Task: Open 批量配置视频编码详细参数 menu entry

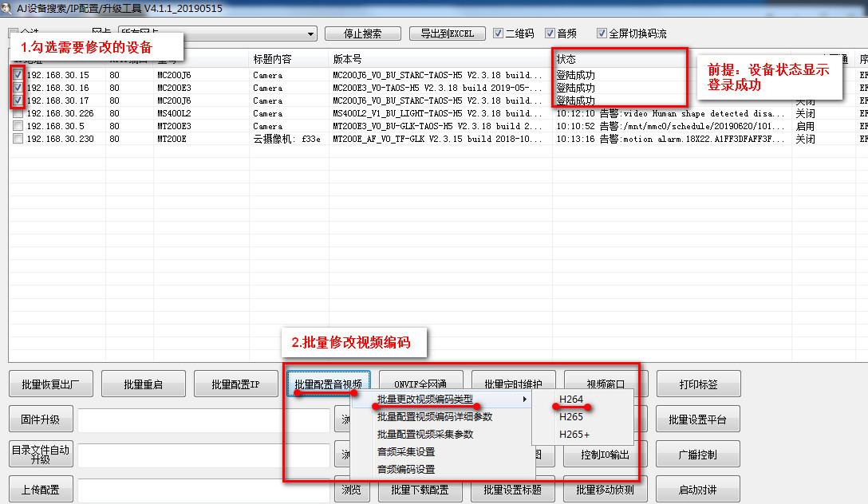Action: 435,416
